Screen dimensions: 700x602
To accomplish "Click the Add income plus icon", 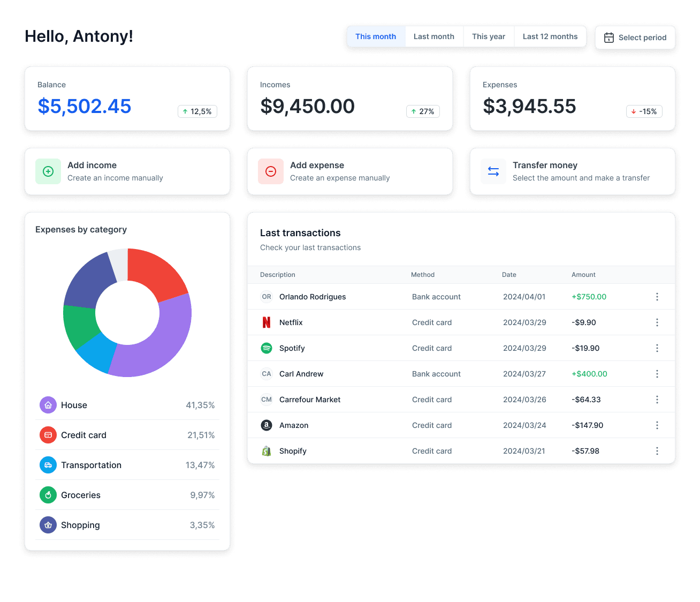I will pyautogui.click(x=48, y=171).
